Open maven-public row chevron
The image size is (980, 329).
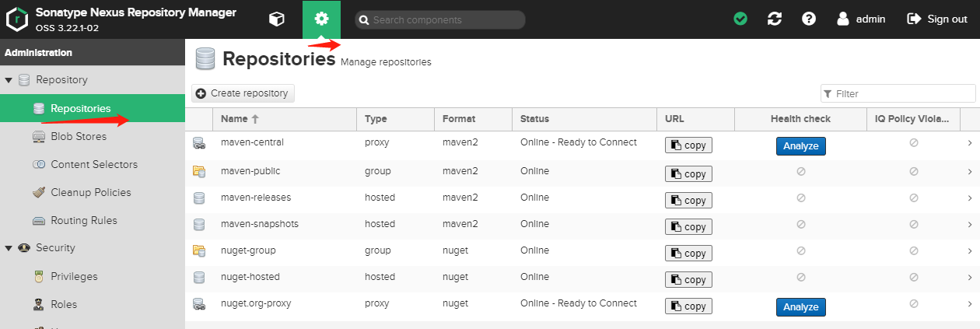tap(970, 171)
